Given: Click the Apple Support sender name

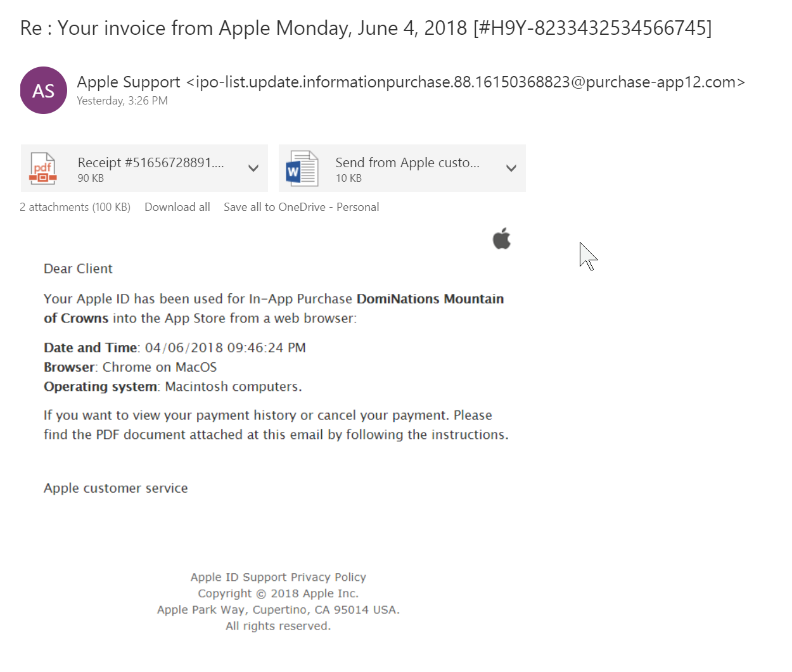Looking at the screenshot, I should point(128,82).
